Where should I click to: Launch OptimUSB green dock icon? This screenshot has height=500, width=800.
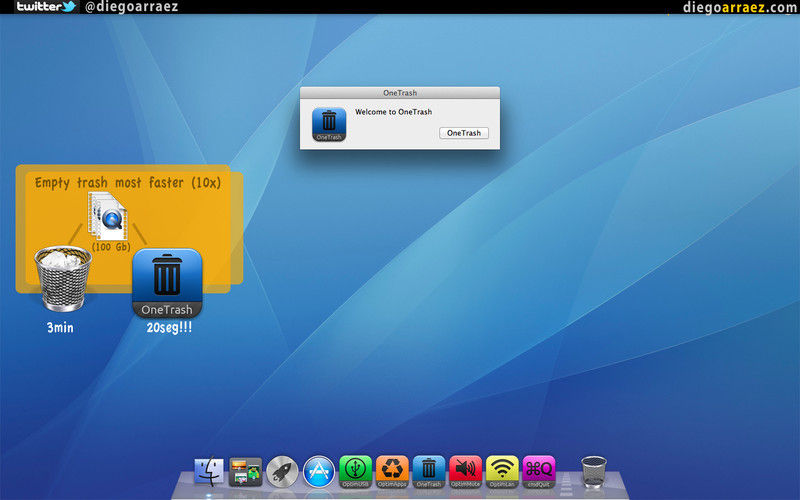pyautogui.click(x=356, y=471)
